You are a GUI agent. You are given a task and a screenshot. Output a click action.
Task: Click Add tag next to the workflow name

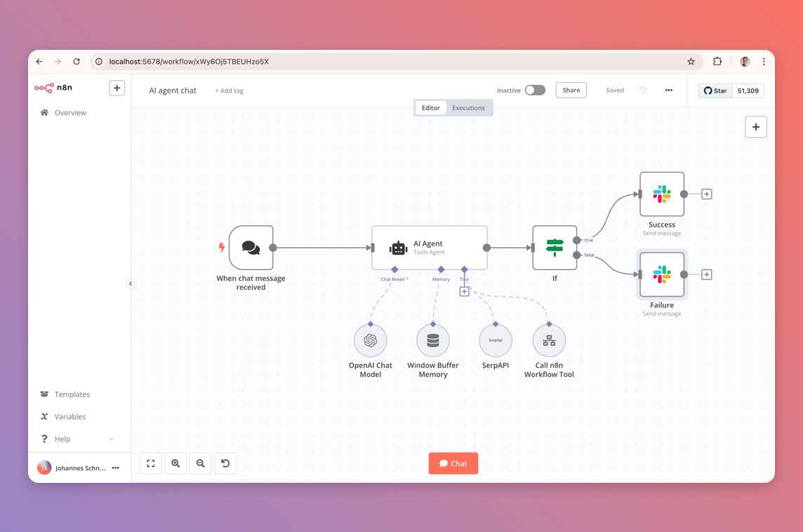click(x=229, y=91)
